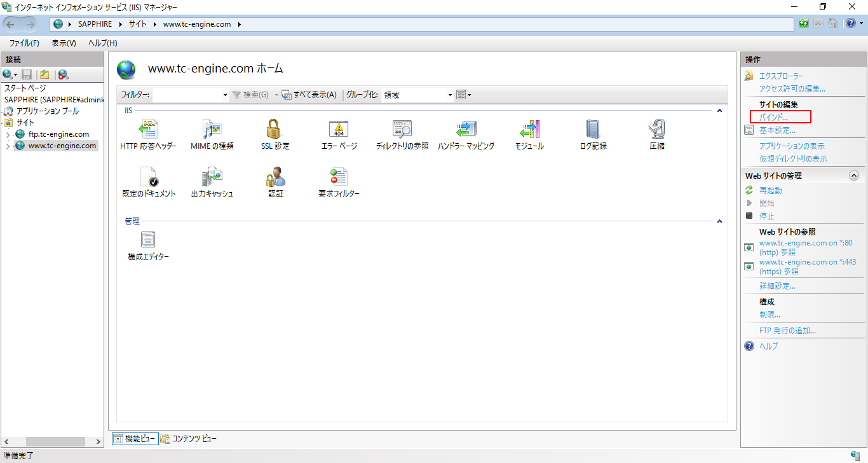The width and height of the screenshot is (868, 463).
Task: Switch to コンテンツ ビュー tab
Action: tap(189, 438)
